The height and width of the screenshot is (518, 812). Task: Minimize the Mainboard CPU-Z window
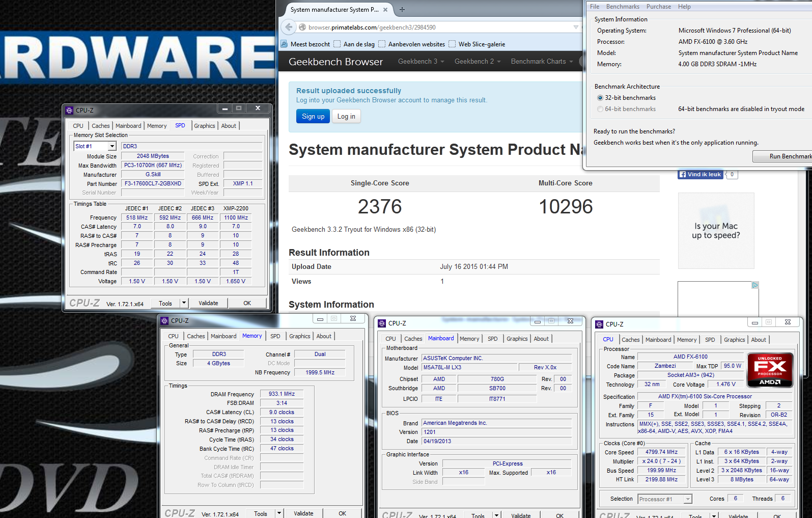537,321
